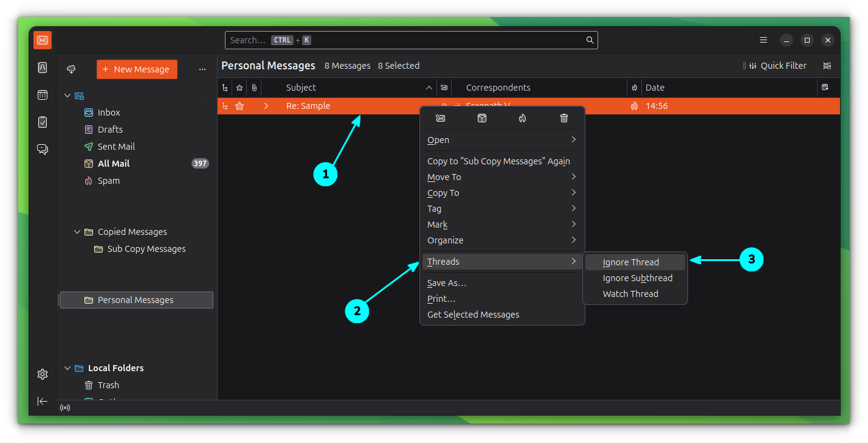
Task: Click the junk flame icon in context menu
Action: [522, 118]
